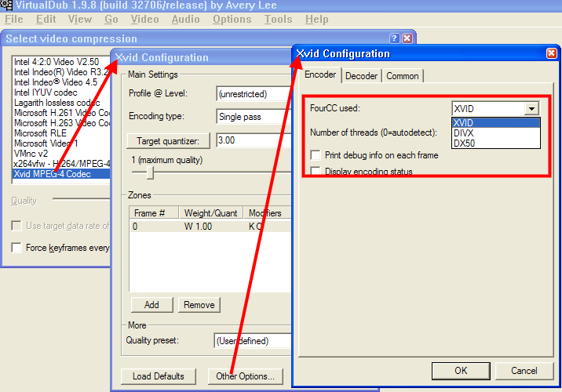This screenshot has width=562, height=392.
Task: Open the Help menu
Action: click(316, 19)
